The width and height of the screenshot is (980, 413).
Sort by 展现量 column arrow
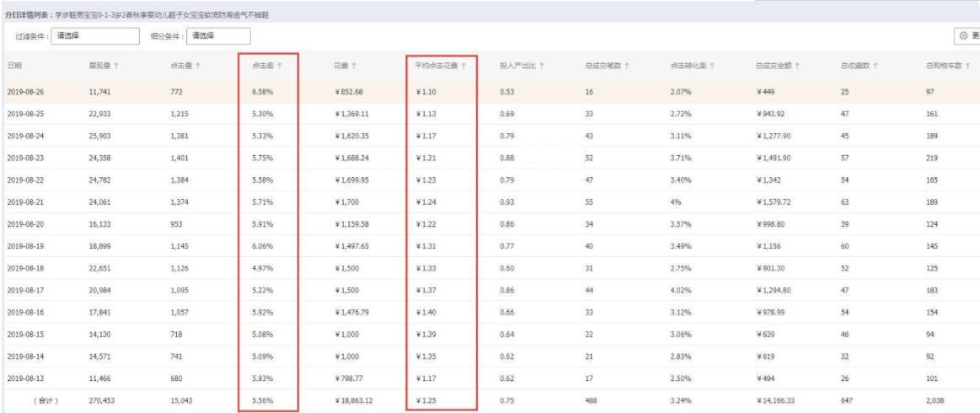117,65
